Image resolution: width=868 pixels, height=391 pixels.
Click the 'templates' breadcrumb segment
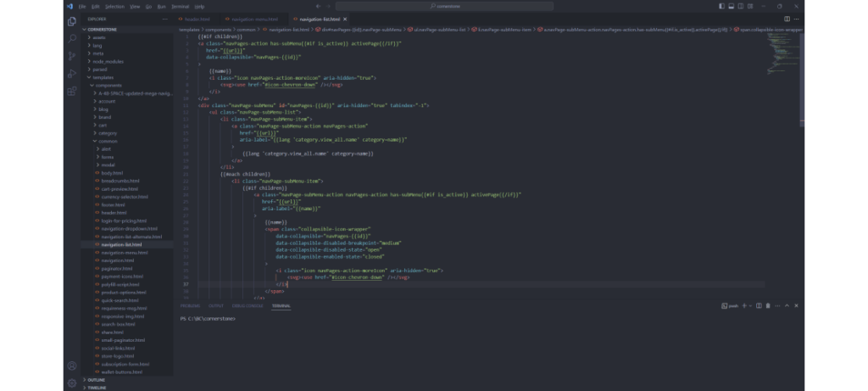tap(189, 30)
